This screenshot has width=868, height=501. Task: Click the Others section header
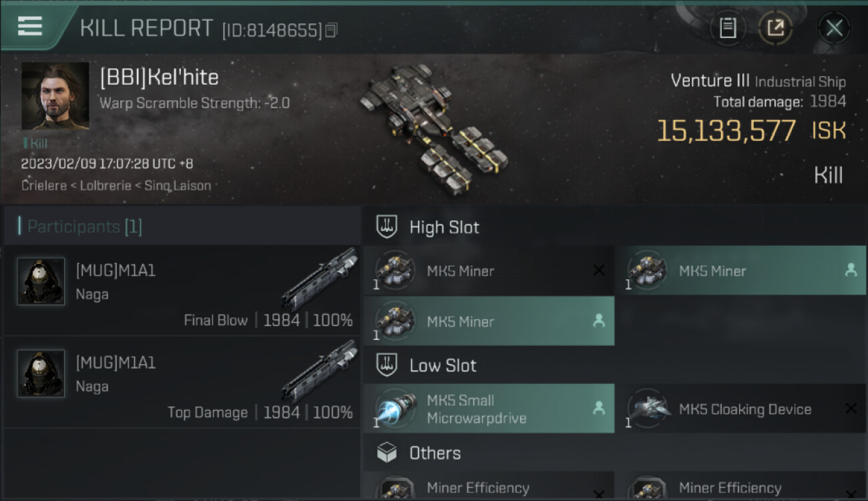(435, 453)
